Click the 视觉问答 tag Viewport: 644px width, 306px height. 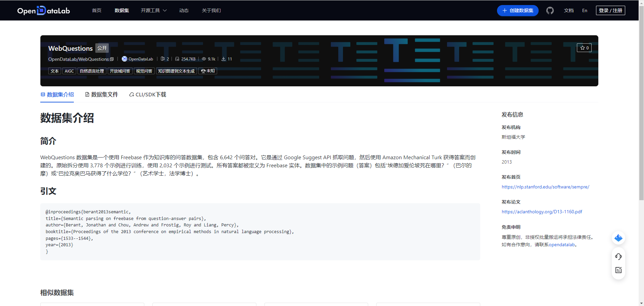(144, 71)
